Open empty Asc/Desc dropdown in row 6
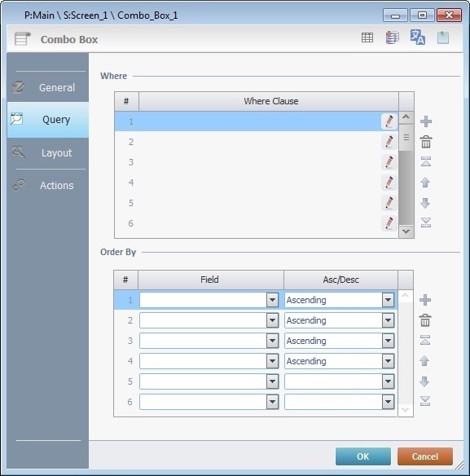This screenshot has width=470, height=476. point(388,402)
